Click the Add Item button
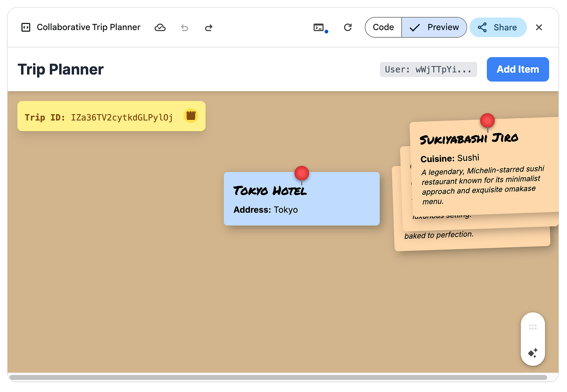 518,69
